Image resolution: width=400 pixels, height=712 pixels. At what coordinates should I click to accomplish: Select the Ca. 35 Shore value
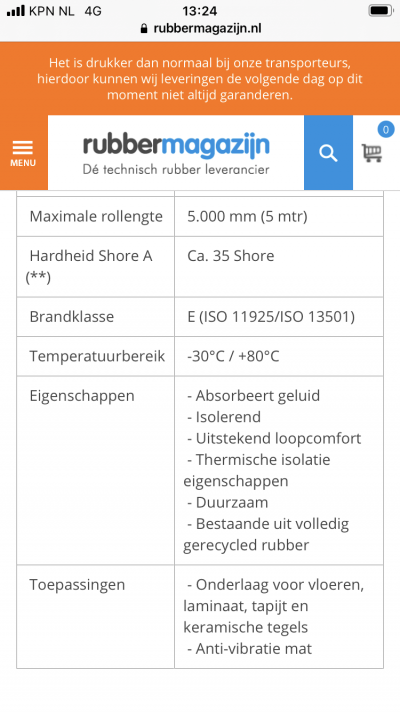pyautogui.click(x=231, y=256)
